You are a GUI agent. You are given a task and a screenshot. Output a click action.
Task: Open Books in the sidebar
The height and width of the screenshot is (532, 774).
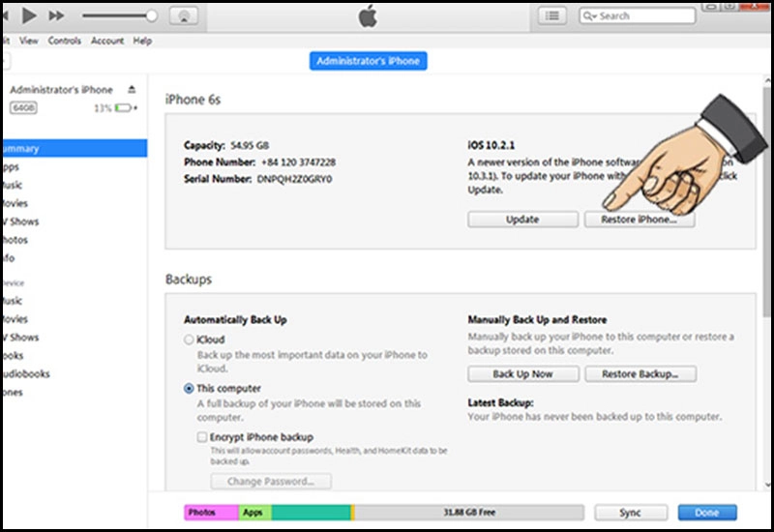coord(13,355)
